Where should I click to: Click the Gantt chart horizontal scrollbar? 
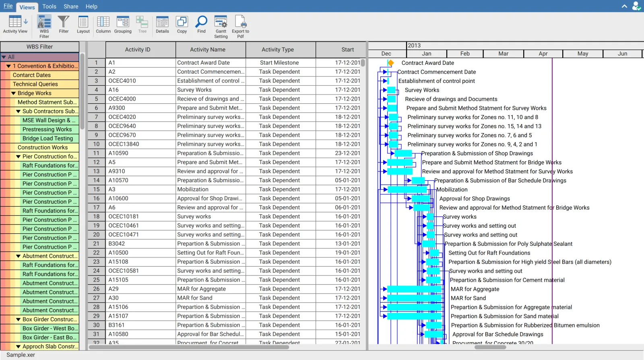(x=490, y=347)
